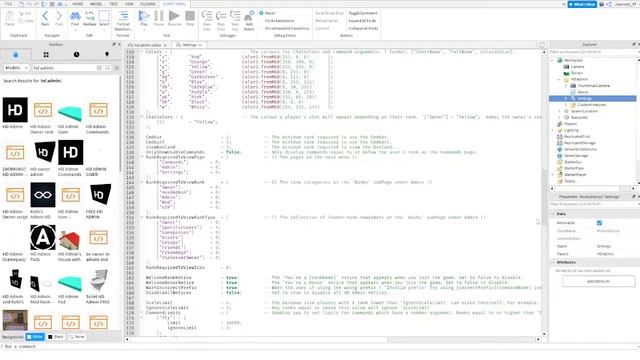640x360 pixels.
Task: Select the Settings module in Explorer
Action: (x=593, y=98)
